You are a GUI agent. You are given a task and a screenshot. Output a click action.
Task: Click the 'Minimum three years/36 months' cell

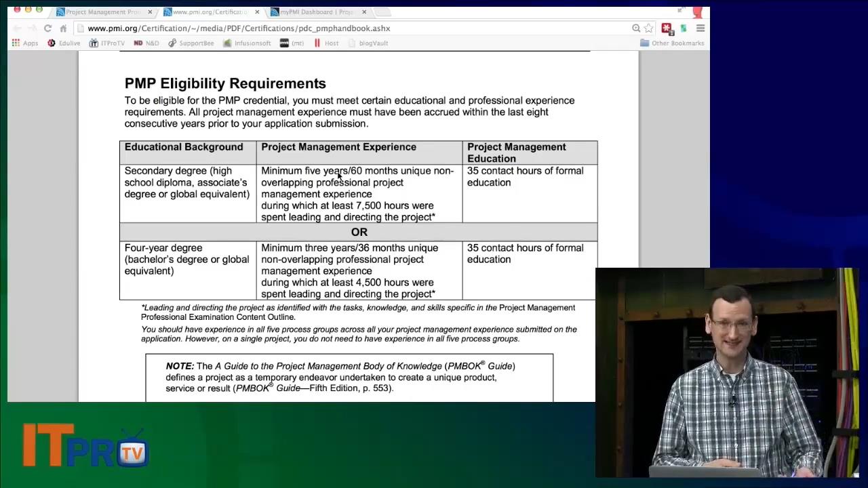pyautogui.click(x=359, y=270)
